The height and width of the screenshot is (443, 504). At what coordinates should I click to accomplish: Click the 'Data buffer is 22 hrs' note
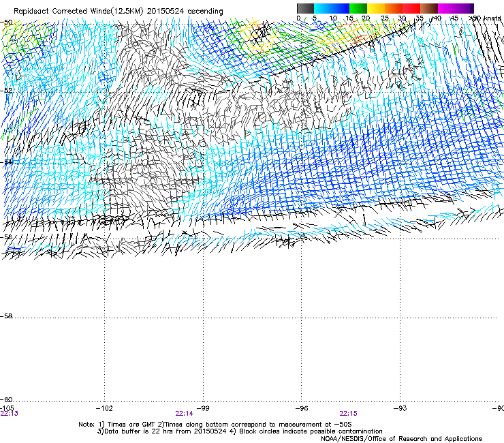[x=240, y=431]
